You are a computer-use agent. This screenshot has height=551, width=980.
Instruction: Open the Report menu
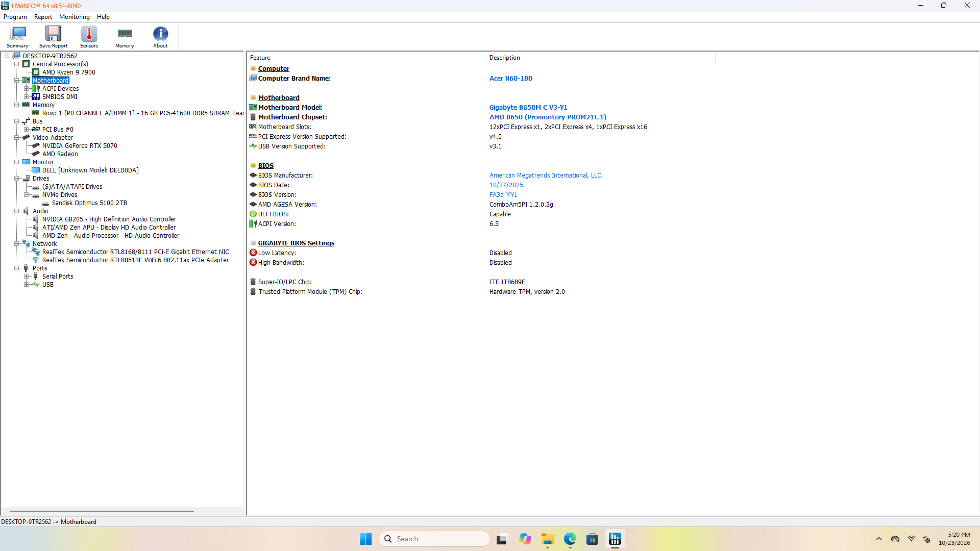[x=43, y=17]
